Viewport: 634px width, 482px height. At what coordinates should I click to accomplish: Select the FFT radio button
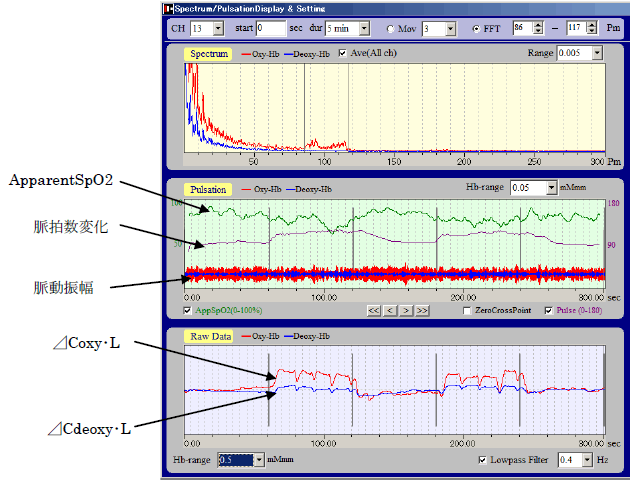476,29
